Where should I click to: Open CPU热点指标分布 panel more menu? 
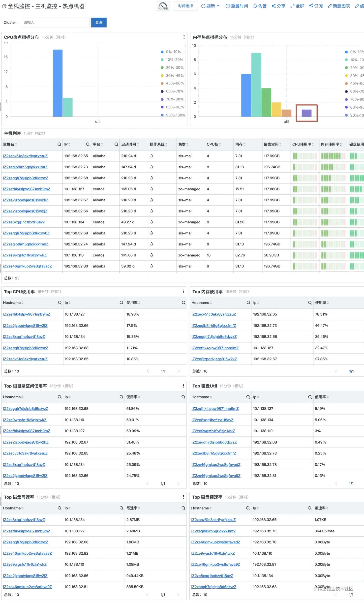184,37
